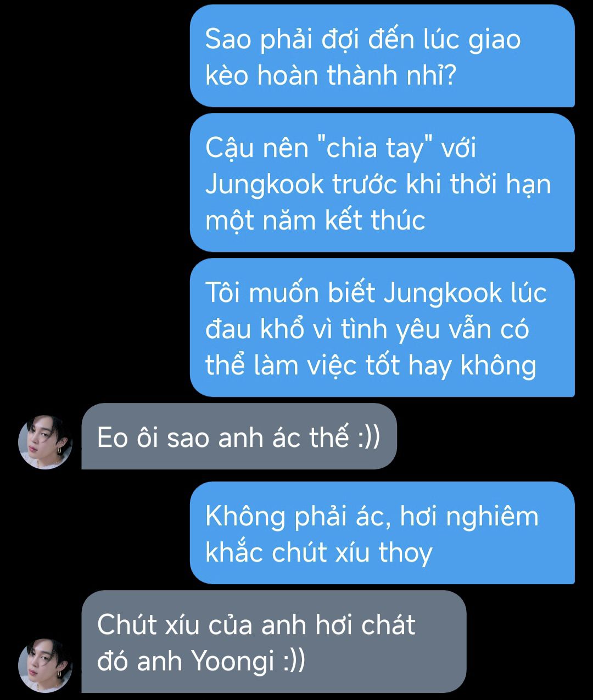Click the gray bubble "Eo ôi sao anh ác thế :))"
This screenshot has width=593, height=700.
point(239,436)
